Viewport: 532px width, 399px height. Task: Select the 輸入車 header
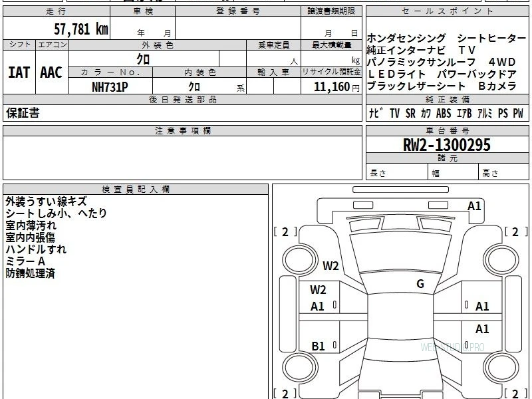tap(273, 72)
